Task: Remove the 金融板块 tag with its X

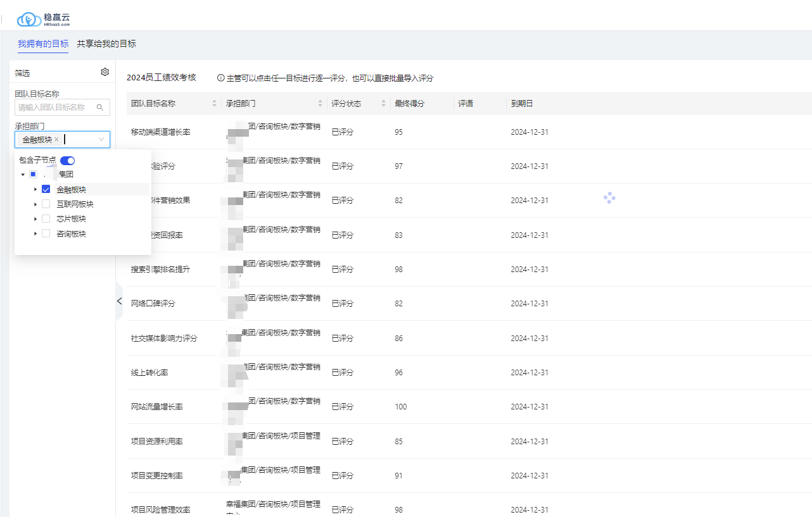Action: [x=56, y=140]
